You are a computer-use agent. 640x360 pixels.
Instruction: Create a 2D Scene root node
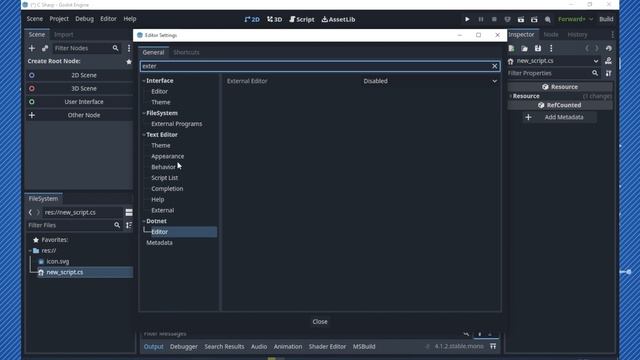coord(79,75)
